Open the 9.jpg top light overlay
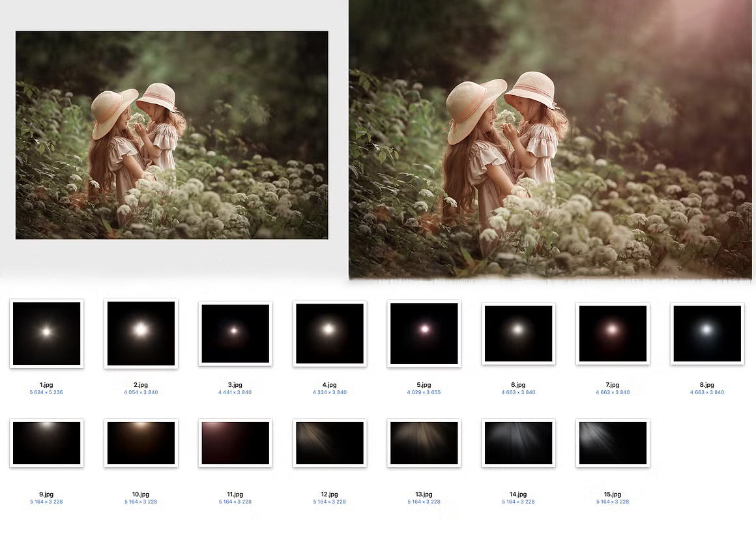 46,443
